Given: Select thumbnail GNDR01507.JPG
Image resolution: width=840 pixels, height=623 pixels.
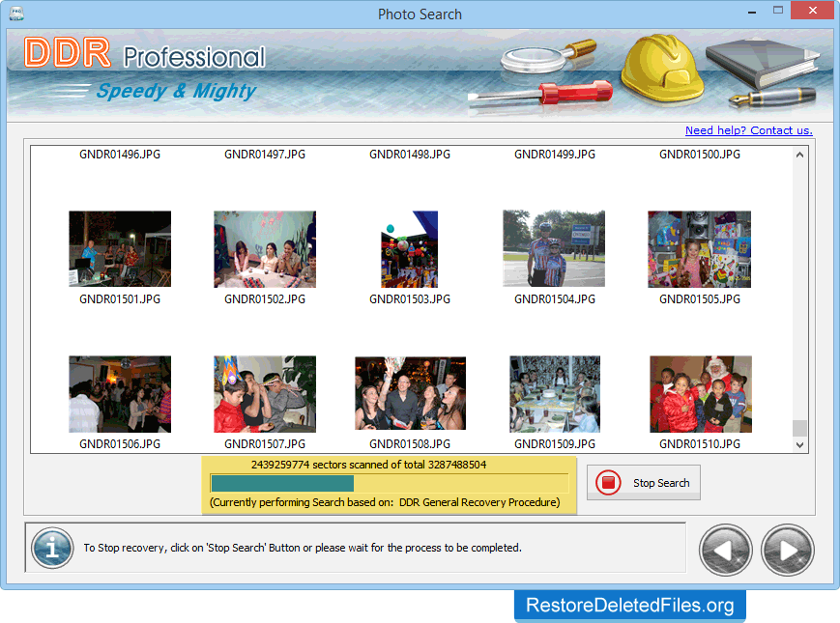Looking at the screenshot, I should pyautogui.click(x=265, y=394).
